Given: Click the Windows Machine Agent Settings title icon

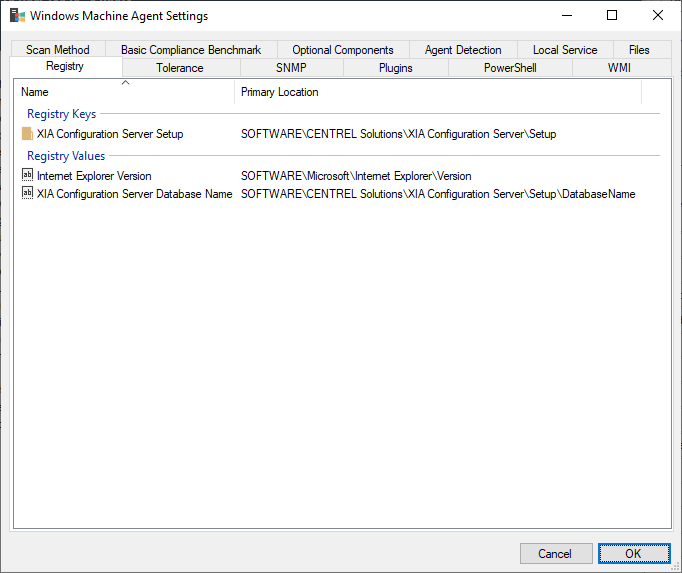Looking at the screenshot, I should (17, 16).
